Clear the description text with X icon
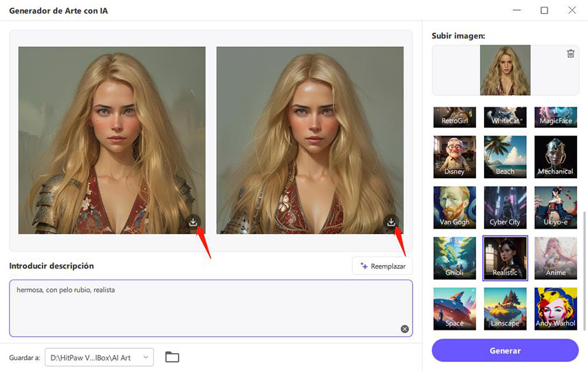The width and height of the screenshot is (588, 371). tap(404, 329)
